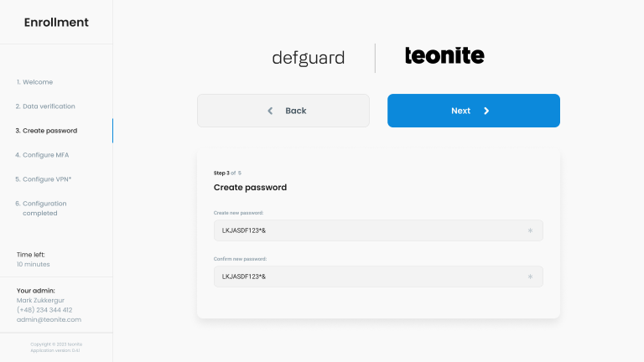Open the Data verification step
The width and height of the screenshot is (644, 362).
[45, 106]
